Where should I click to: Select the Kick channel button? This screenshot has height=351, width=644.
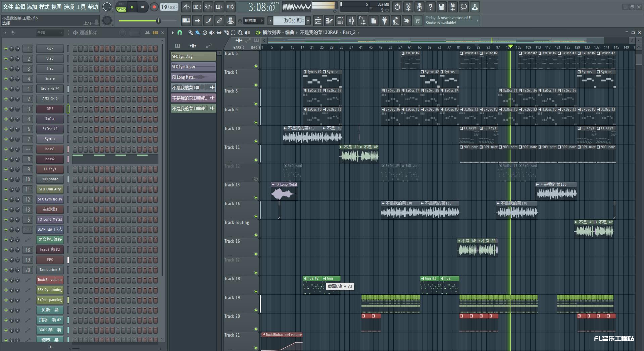pyautogui.click(x=50, y=48)
